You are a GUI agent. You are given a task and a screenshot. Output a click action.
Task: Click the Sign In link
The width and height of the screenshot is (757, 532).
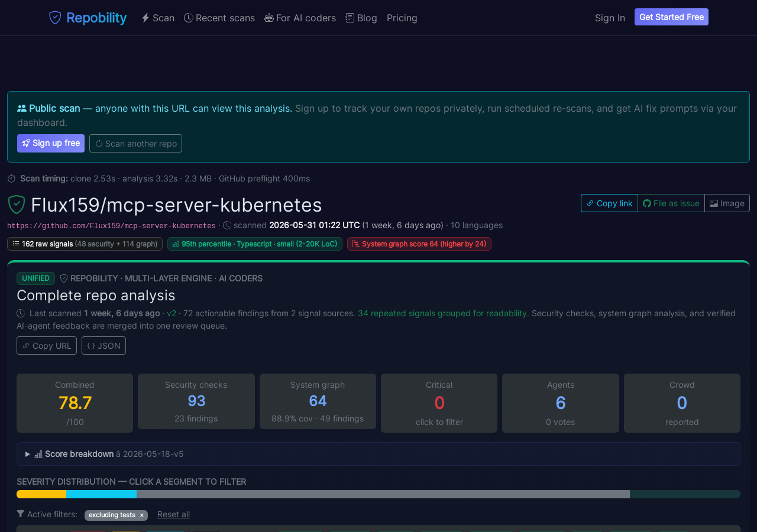[610, 18]
